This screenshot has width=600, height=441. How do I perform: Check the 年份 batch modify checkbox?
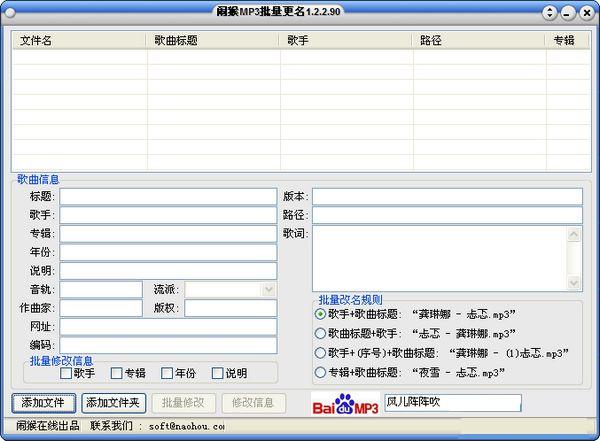[167, 373]
